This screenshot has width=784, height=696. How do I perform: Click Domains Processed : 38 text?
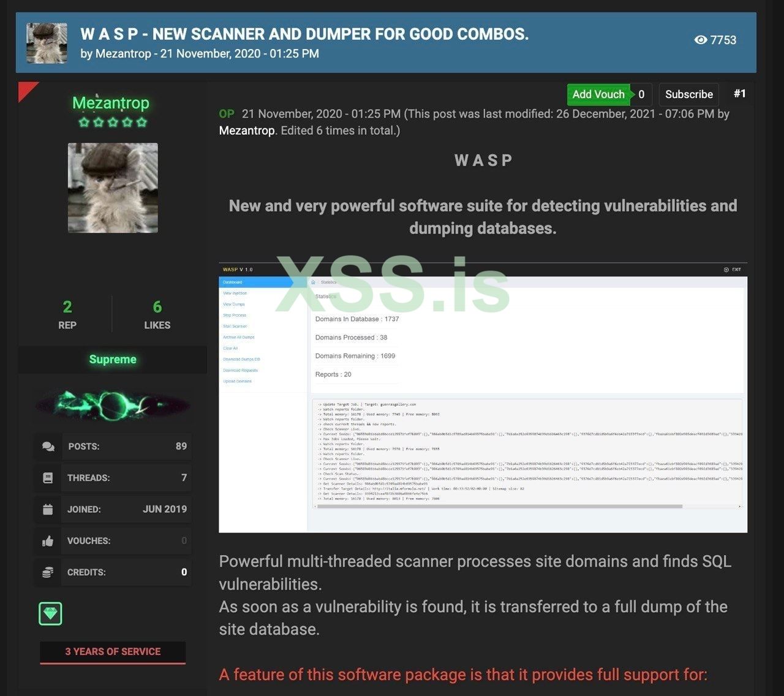tap(351, 338)
